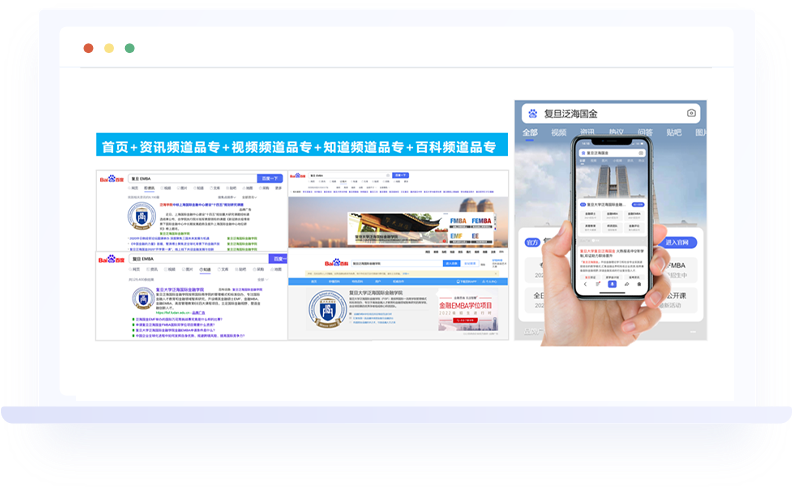Click the Baidu logo in the top-left news search panel
This screenshot has height=491, width=794.
[111, 179]
